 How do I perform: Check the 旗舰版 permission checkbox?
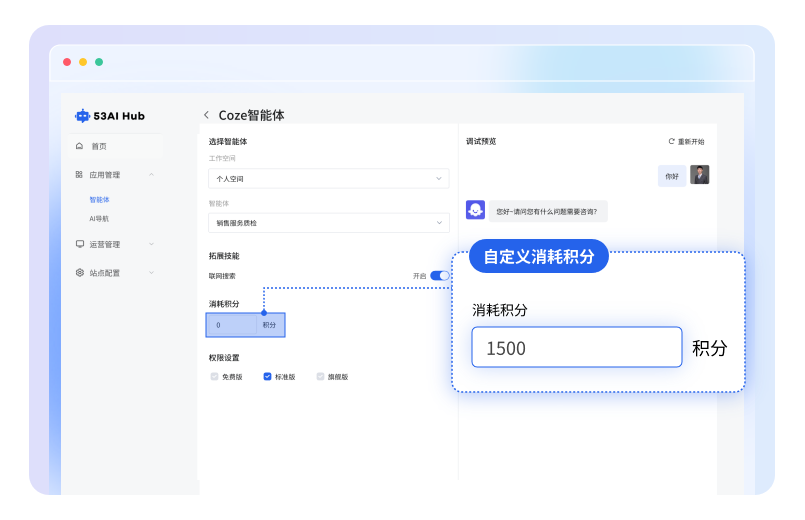pyautogui.click(x=320, y=377)
